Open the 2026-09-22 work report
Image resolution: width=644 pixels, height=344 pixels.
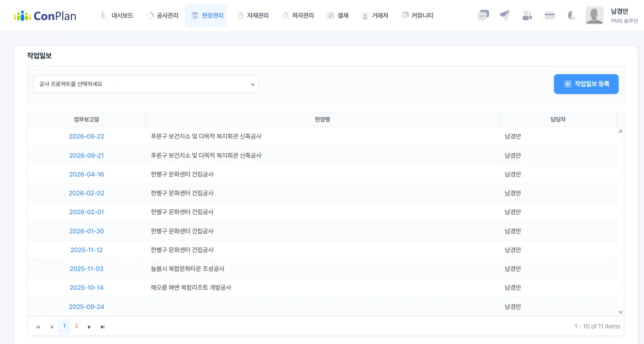(86, 136)
